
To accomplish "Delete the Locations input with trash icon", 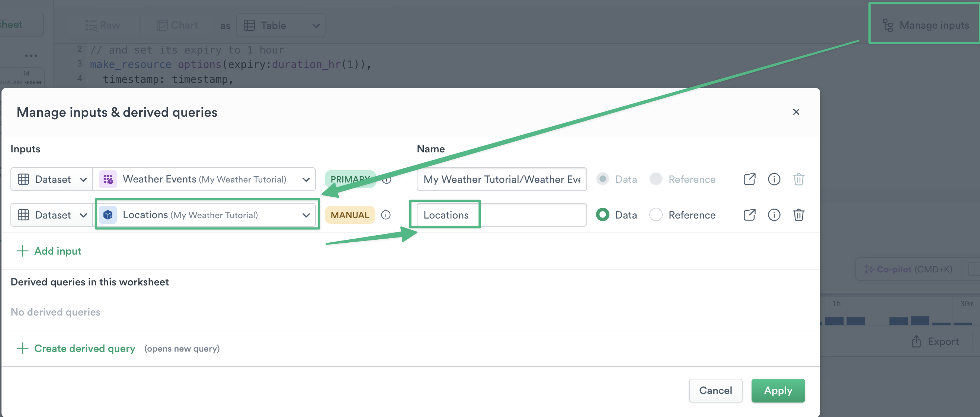I will click(798, 215).
